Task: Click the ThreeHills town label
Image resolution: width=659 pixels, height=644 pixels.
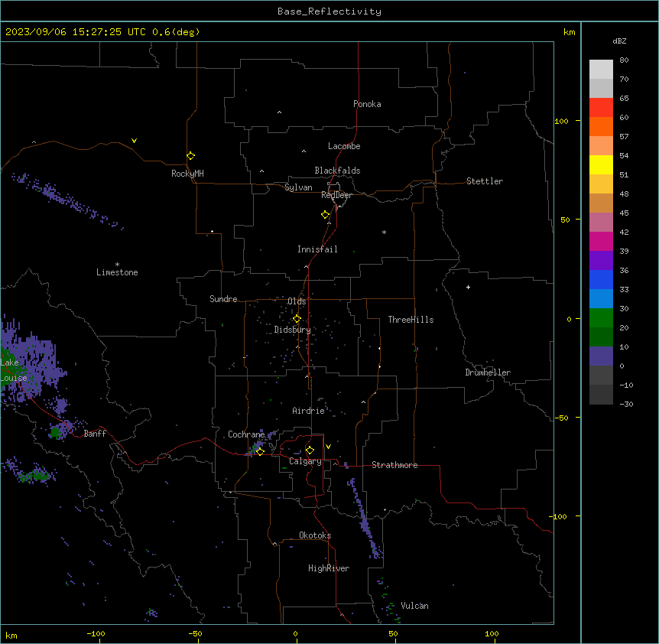Action: pyautogui.click(x=411, y=320)
